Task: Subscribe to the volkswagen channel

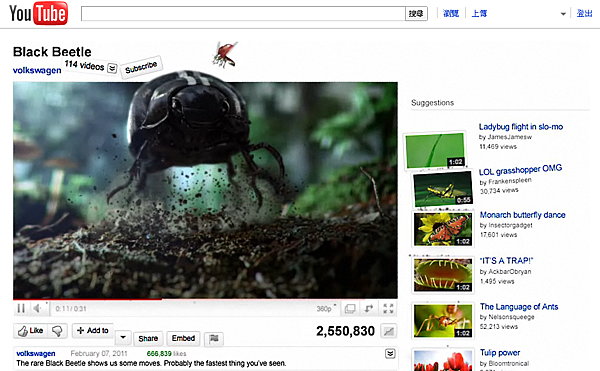Action: 141,67
